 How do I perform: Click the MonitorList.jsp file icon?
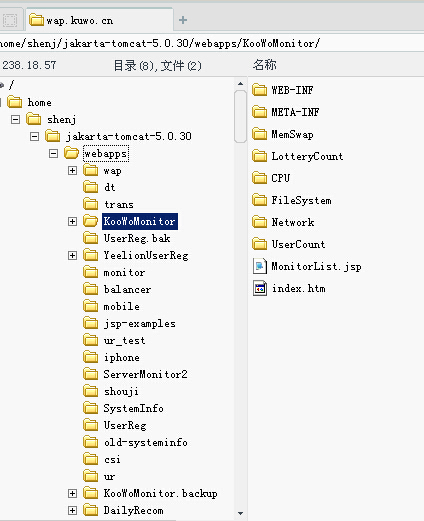click(x=260, y=266)
